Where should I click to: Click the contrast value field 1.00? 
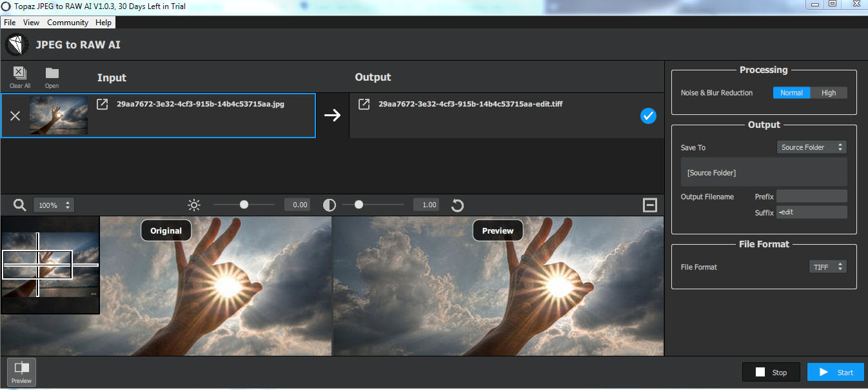point(426,205)
